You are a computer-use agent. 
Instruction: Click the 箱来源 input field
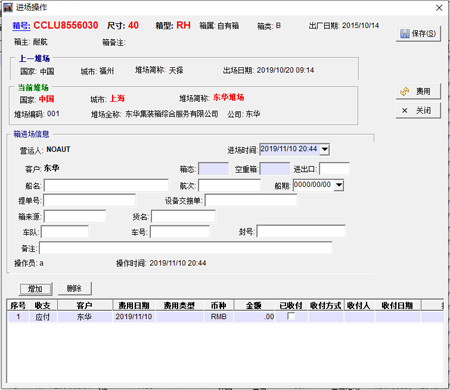pyautogui.click(x=75, y=216)
